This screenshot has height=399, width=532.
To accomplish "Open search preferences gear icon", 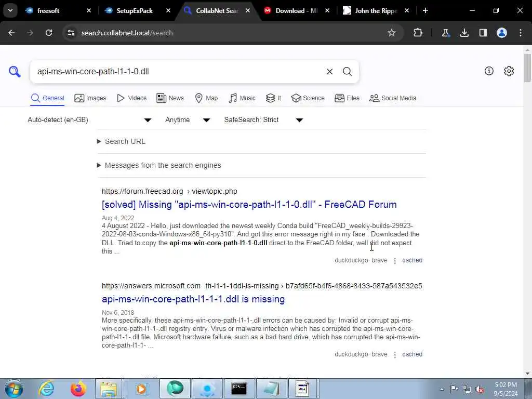I will (x=509, y=71).
